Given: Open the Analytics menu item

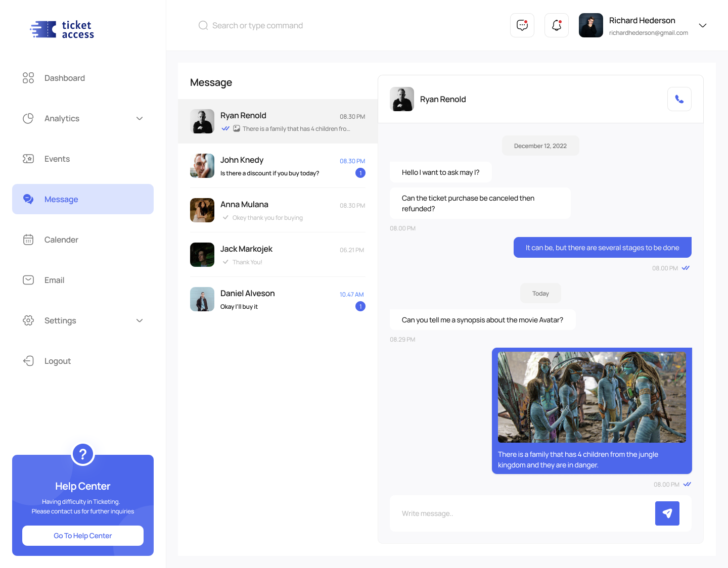Looking at the screenshot, I should (x=83, y=118).
